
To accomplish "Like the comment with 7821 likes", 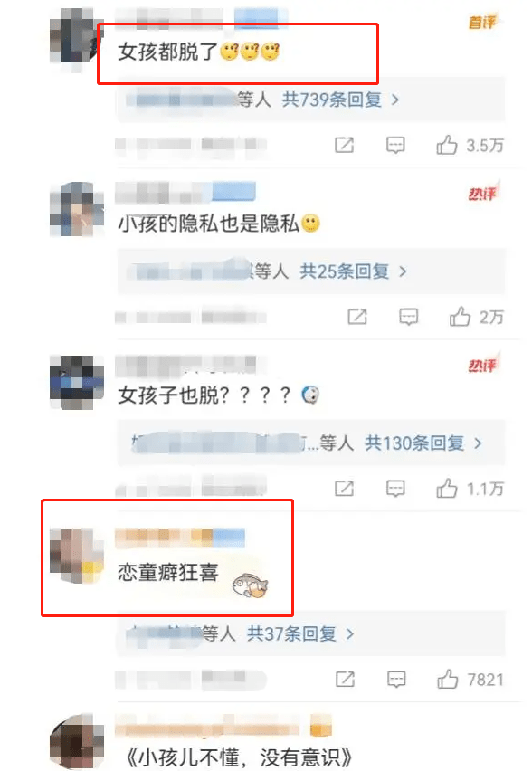I will 448,679.
